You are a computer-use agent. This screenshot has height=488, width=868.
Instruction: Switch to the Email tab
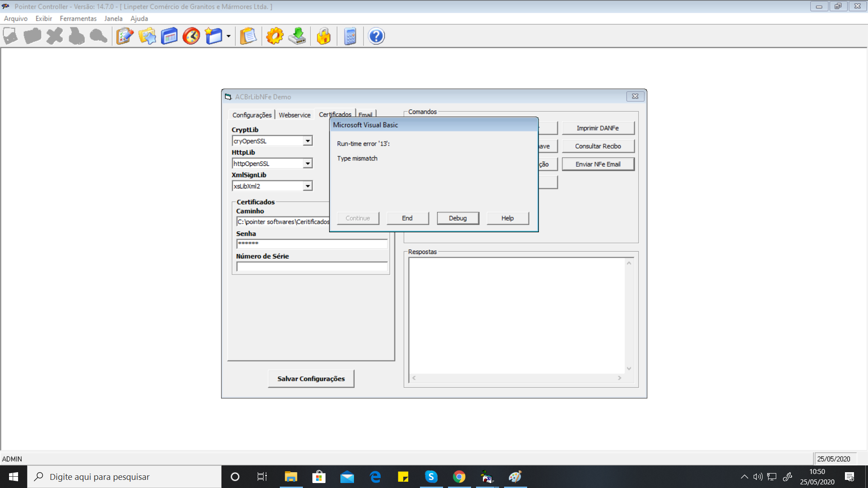click(365, 114)
